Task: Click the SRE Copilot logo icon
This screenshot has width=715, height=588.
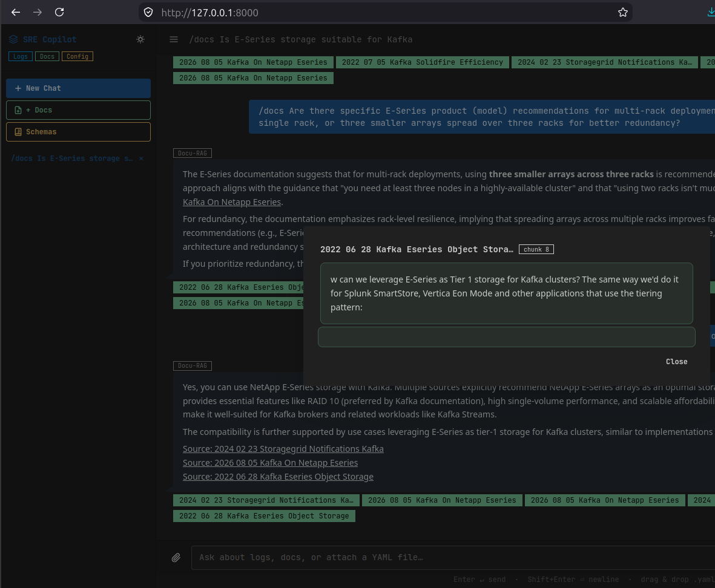Action: coord(13,40)
